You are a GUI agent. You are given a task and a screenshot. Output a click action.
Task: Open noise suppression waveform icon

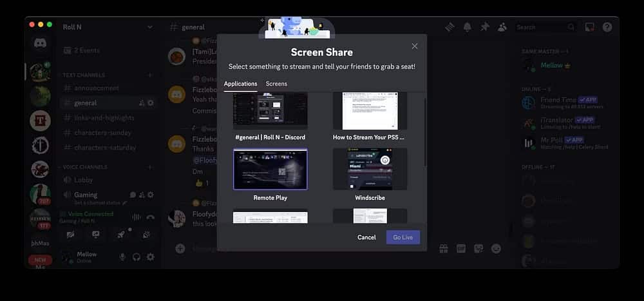pyautogui.click(x=136, y=217)
